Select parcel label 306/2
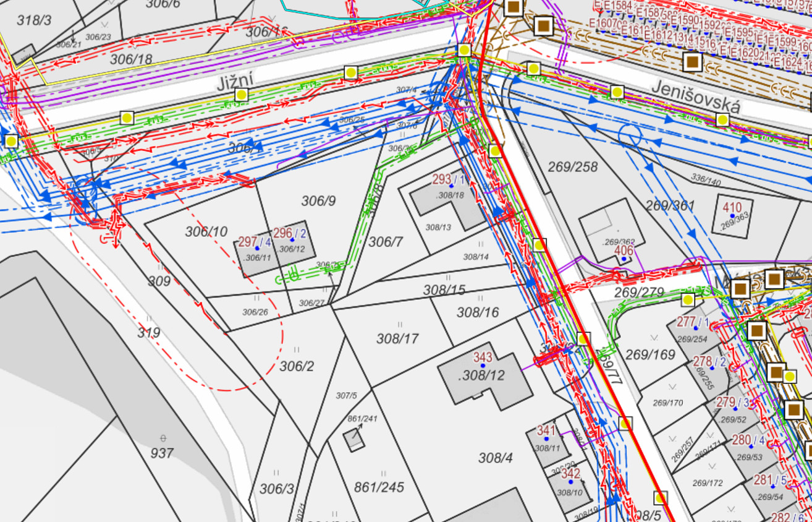Viewport: 812px width, 522px height. click(297, 366)
